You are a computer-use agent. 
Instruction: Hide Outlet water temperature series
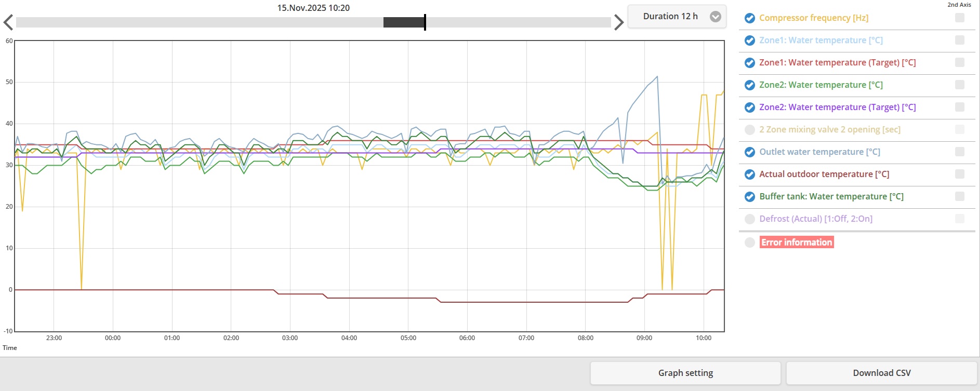coord(749,152)
